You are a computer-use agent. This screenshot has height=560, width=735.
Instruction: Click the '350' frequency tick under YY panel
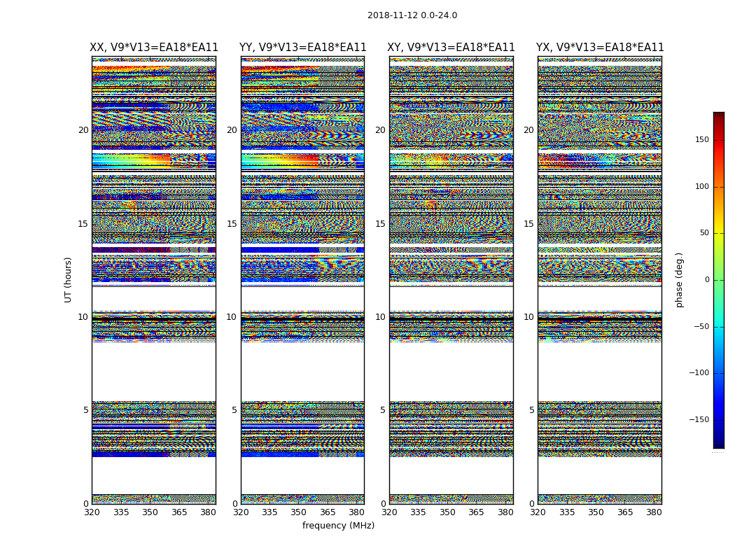point(299,512)
